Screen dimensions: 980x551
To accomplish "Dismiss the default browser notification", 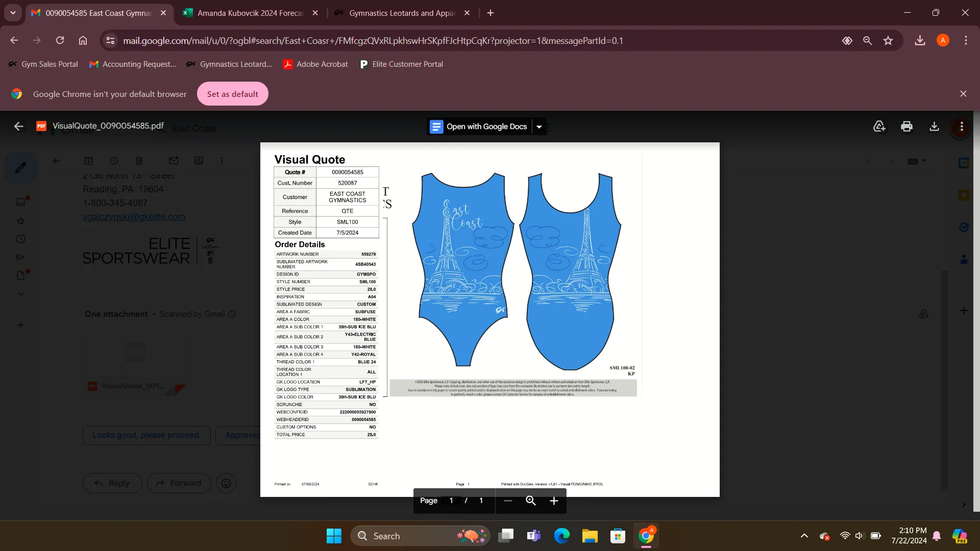I will click(963, 94).
